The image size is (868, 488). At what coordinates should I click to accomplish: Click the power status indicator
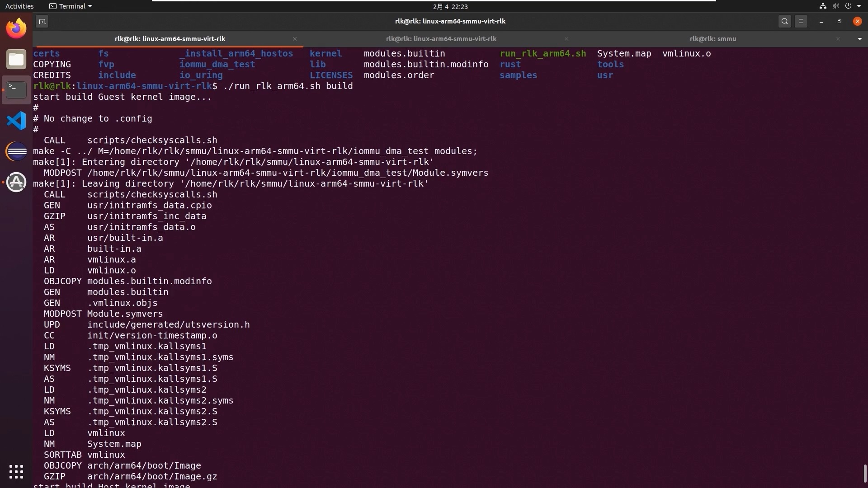click(849, 6)
